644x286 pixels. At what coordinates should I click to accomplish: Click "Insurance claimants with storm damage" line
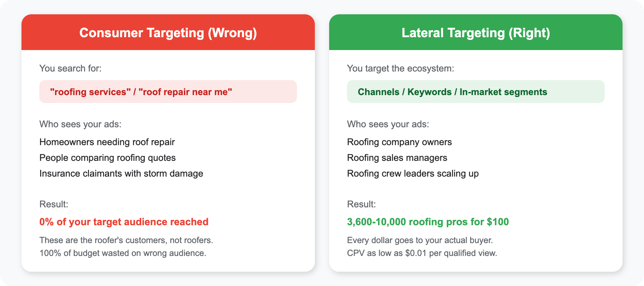[x=121, y=173]
